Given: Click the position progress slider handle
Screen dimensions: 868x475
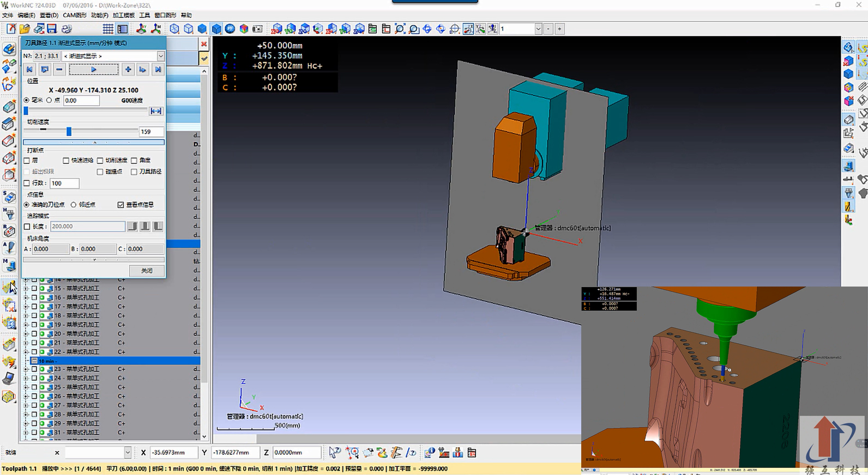Looking at the screenshot, I should coord(26,111).
